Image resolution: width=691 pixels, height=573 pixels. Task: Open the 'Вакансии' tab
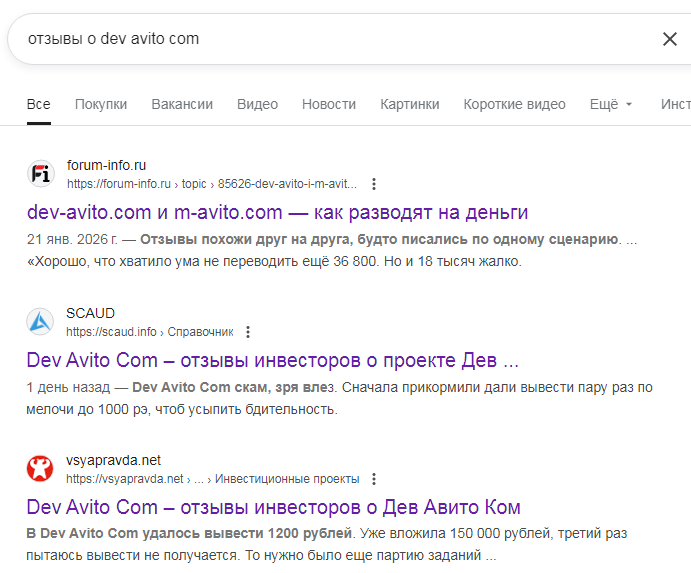(x=182, y=104)
